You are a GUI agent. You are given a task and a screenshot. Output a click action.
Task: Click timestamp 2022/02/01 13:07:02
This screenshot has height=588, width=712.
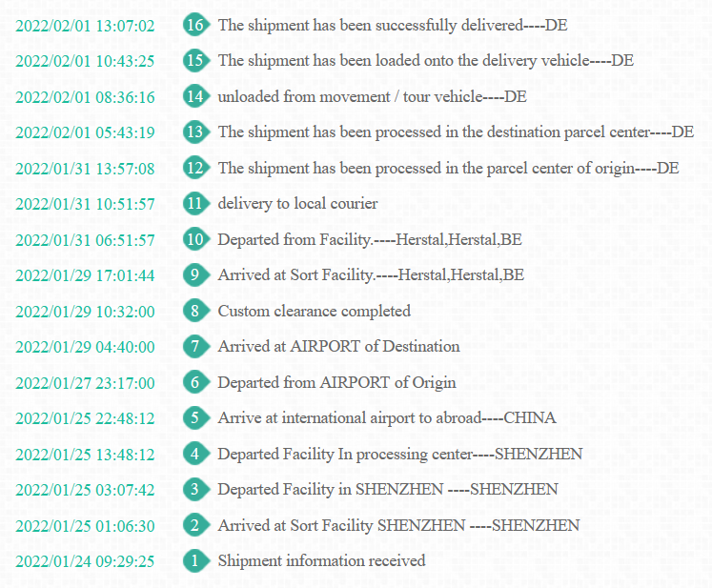coord(85,26)
